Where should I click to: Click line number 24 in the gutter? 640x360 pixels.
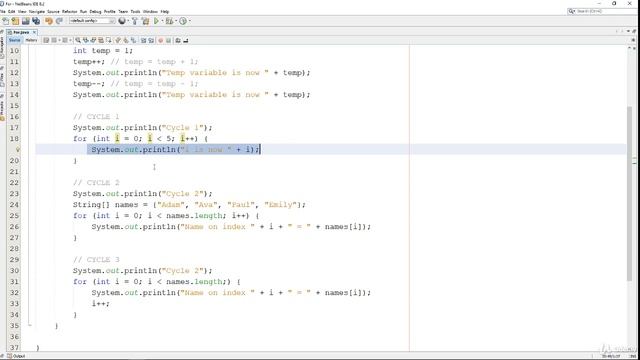click(x=14, y=204)
